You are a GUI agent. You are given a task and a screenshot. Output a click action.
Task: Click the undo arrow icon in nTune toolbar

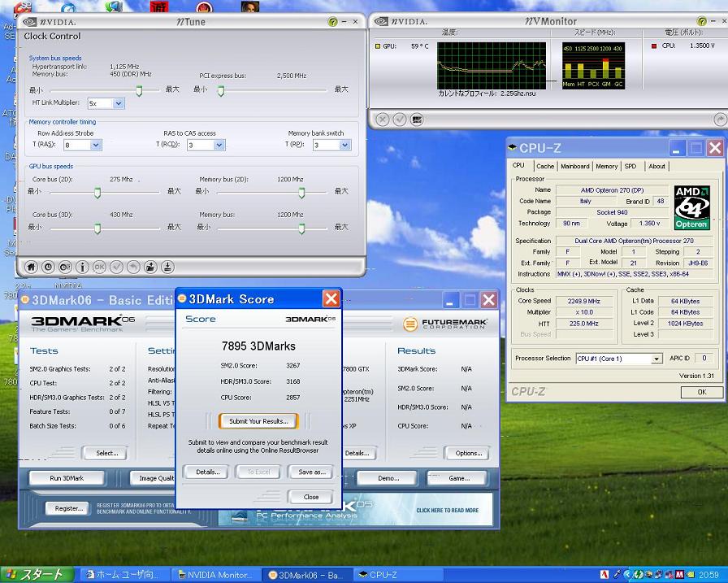(x=133, y=267)
